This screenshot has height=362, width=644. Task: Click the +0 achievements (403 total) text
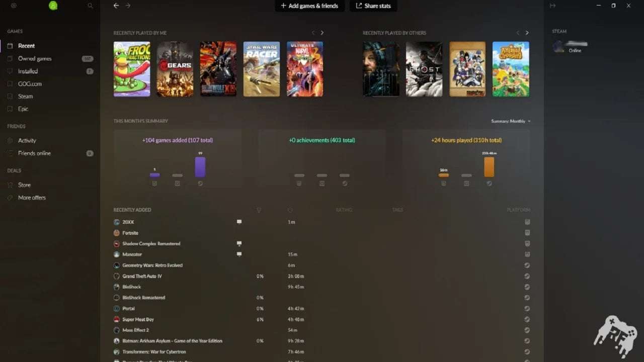[322, 140]
